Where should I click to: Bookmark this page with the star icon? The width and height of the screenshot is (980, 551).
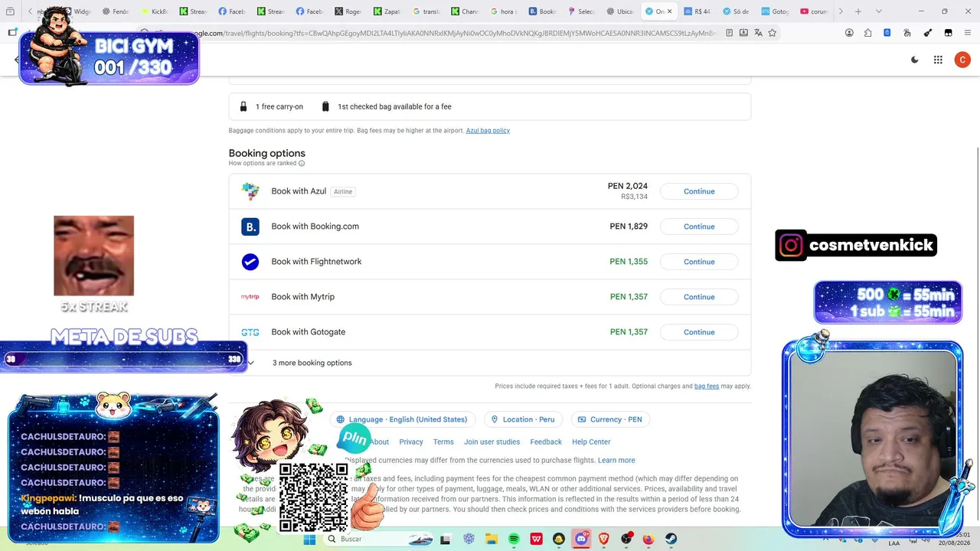[x=773, y=33]
